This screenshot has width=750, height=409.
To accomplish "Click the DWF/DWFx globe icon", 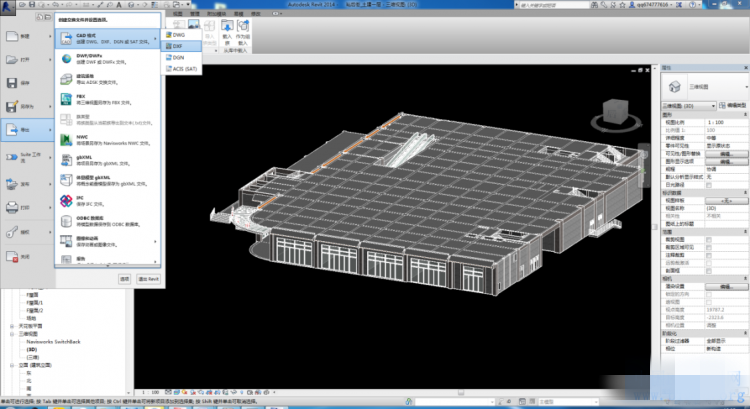I will pyautogui.click(x=66, y=58).
